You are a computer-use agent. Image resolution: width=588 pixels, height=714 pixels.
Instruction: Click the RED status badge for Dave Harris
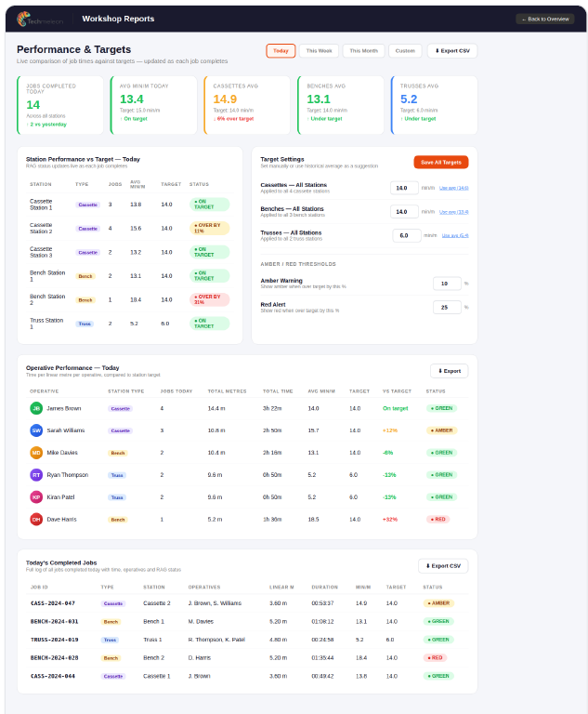pyautogui.click(x=438, y=519)
